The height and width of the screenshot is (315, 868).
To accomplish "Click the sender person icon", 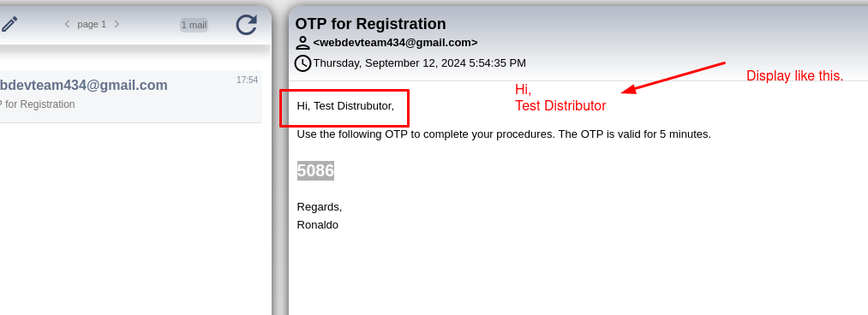I will point(302,43).
